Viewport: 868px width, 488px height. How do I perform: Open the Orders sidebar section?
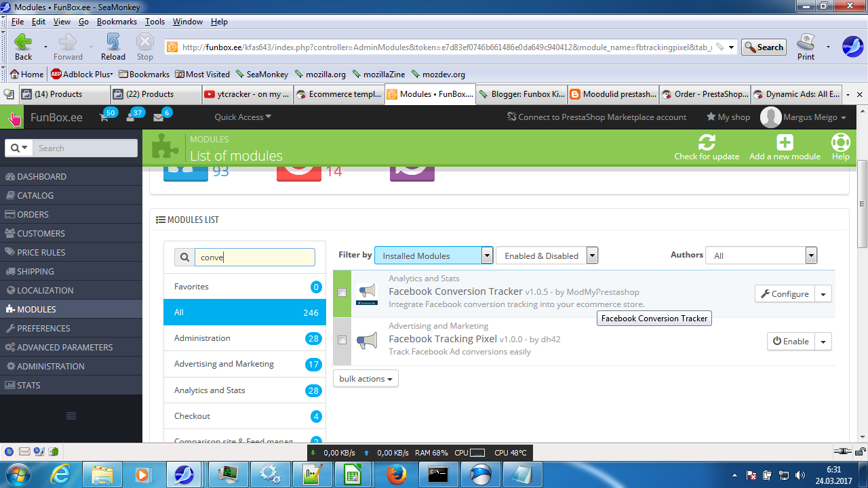point(71,214)
